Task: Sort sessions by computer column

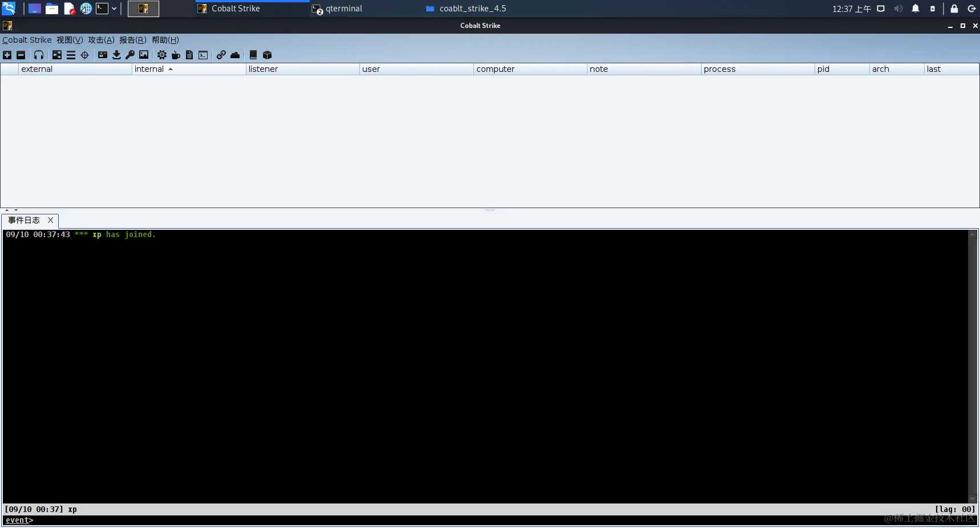Action: [x=531, y=69]
